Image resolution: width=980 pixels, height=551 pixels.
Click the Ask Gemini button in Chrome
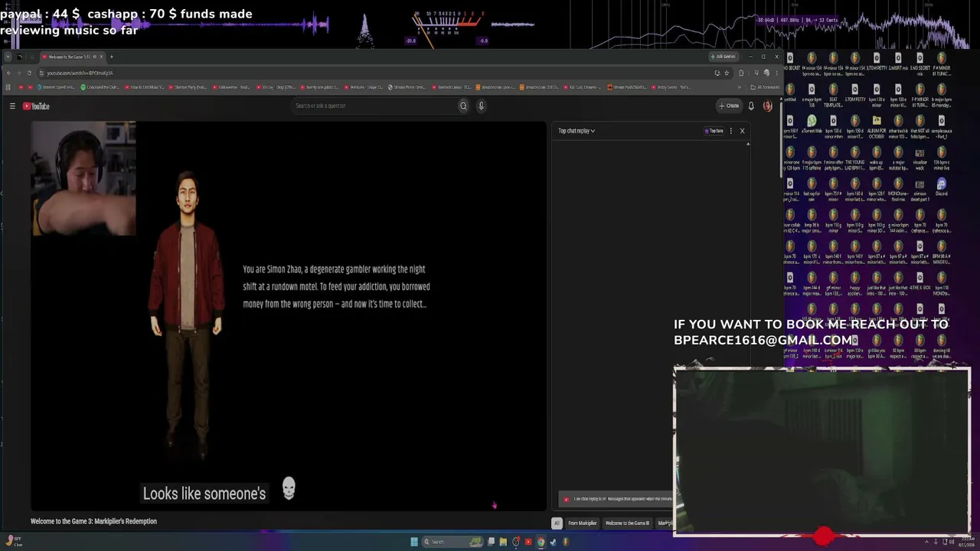[724, 57]
